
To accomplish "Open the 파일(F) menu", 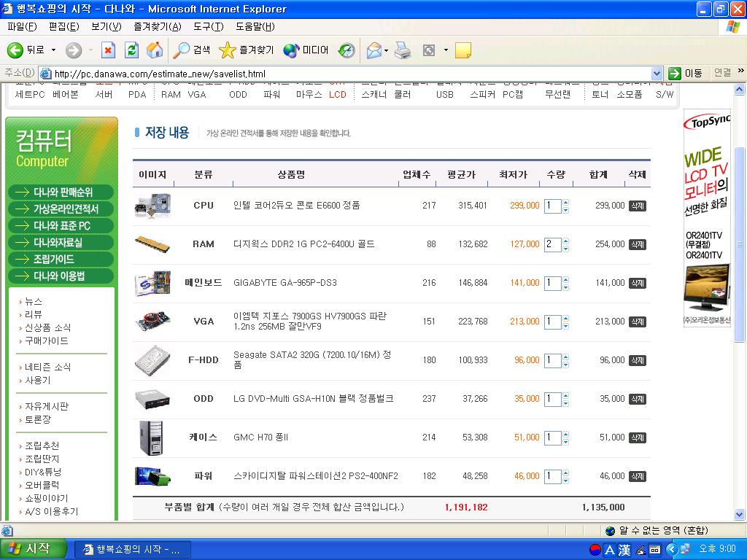I will point(22,27).
